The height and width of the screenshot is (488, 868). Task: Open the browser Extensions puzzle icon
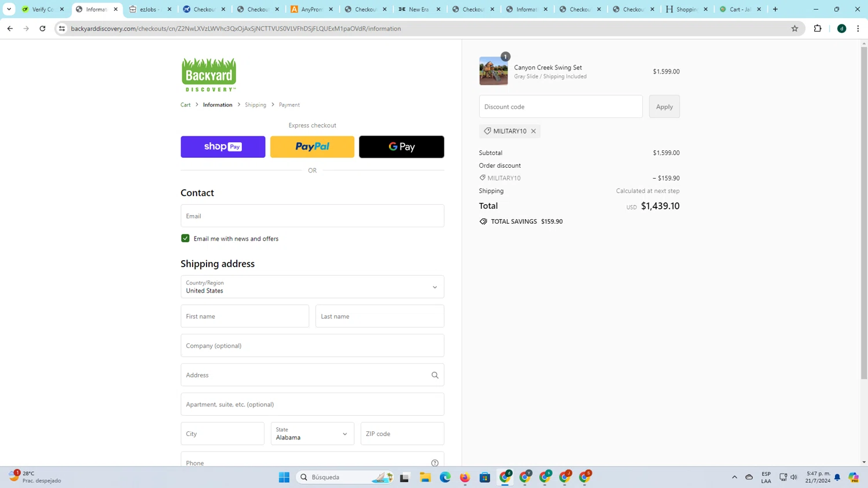click(x=818, y=28)
